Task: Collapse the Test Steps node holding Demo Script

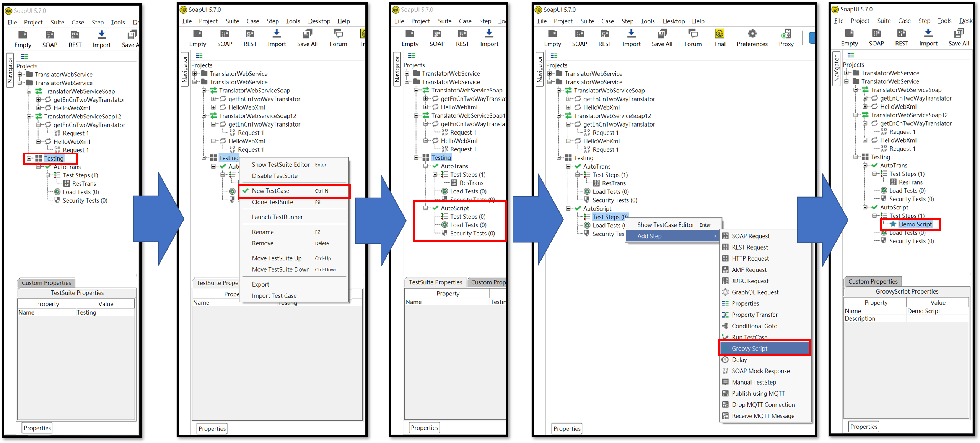Action: [874, 216]
